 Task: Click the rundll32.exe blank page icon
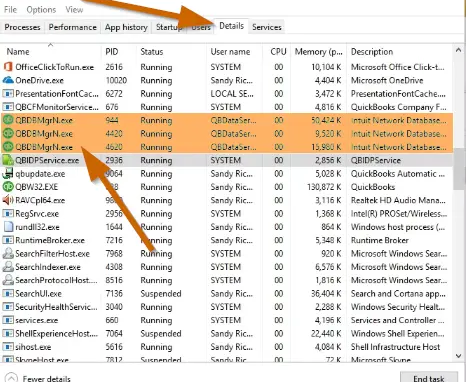click(x=8, y=227)
